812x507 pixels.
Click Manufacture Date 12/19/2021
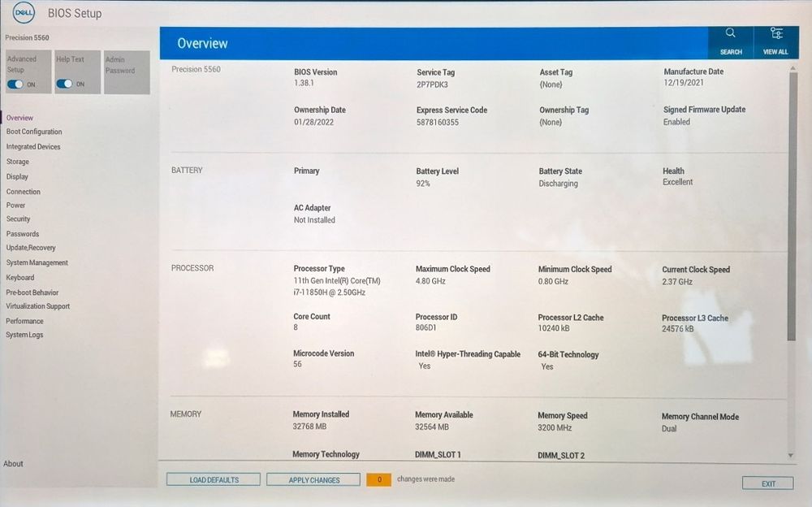pos(684,82)
